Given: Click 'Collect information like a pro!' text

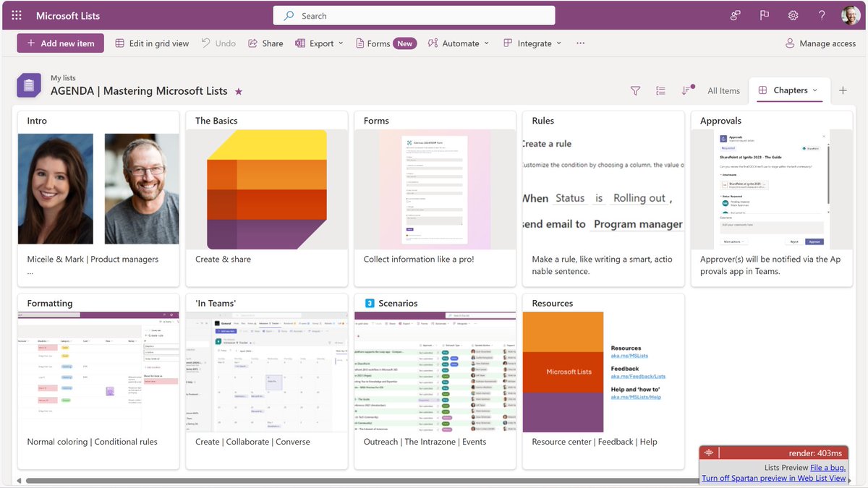Looking at the screenshot, I should (x=419, y=259).
